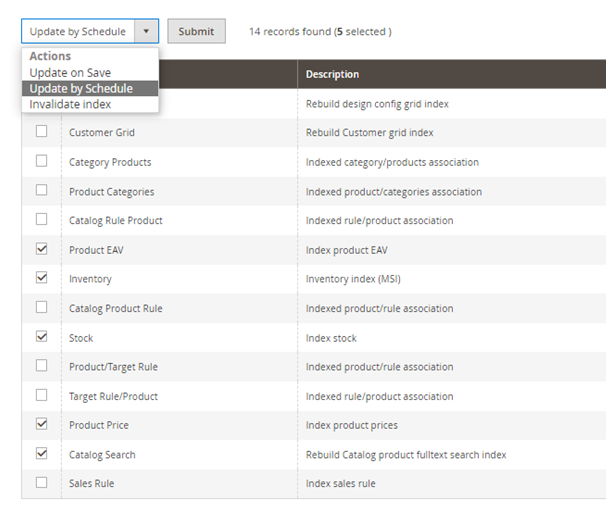Click the 'Update by Schedule' combo box field

(x=77, y=31)
